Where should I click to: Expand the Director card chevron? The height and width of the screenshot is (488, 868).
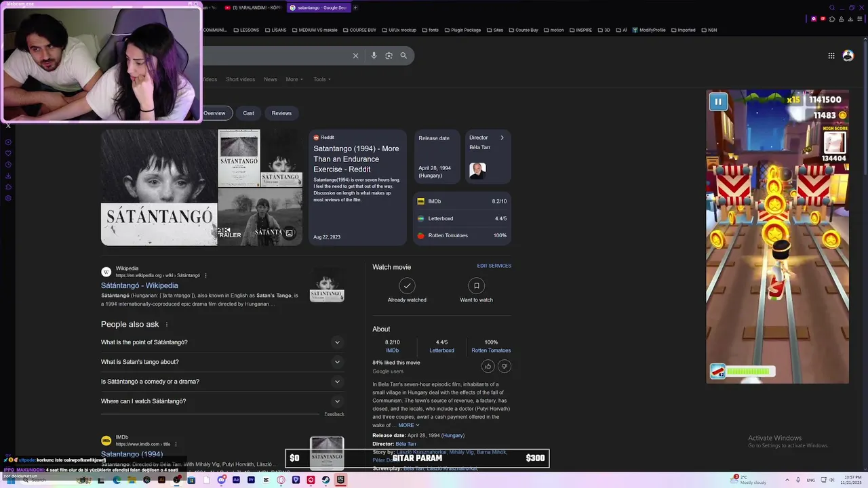click(502, 138)
